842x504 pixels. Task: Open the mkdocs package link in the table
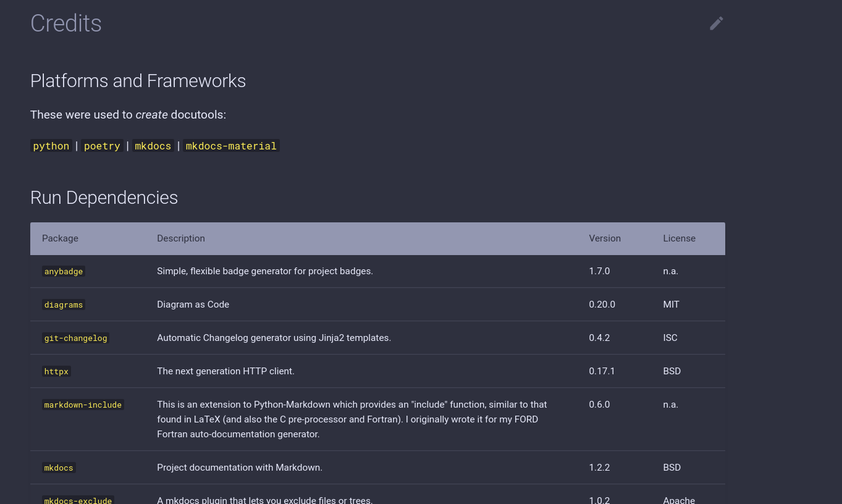(59, 468)
